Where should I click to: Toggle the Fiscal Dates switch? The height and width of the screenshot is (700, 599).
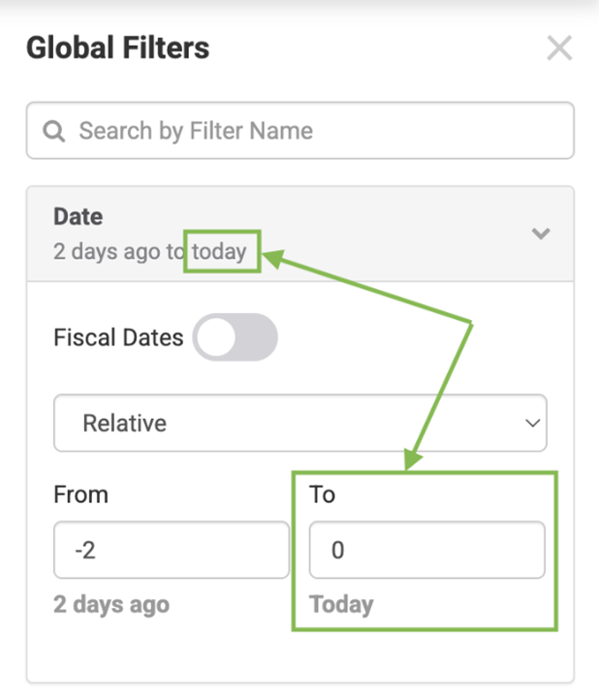tap(236, 338)
